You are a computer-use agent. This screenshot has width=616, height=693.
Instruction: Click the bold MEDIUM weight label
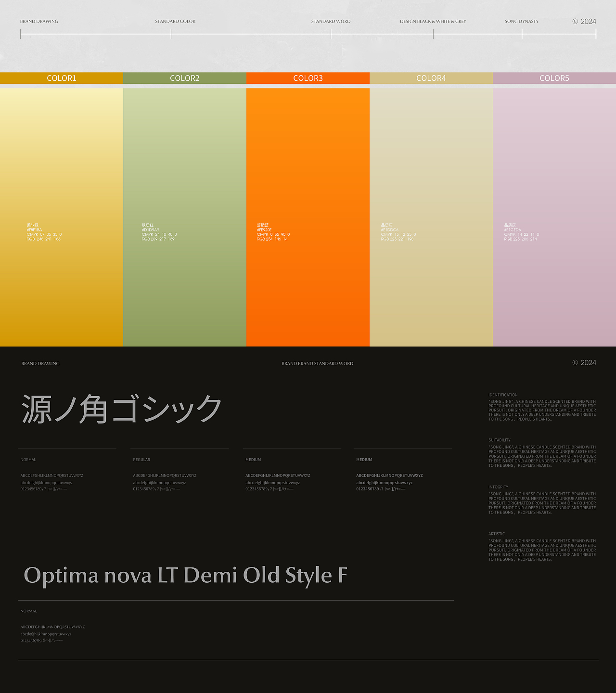[364, 460]
